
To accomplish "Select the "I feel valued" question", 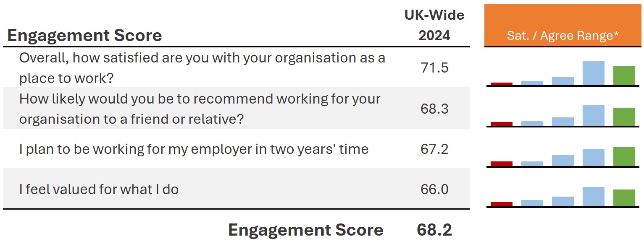I will tap(99, 189).
